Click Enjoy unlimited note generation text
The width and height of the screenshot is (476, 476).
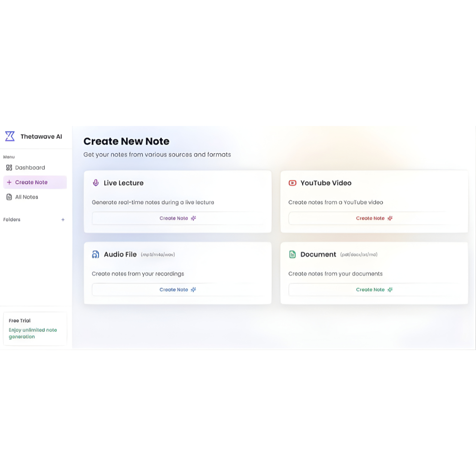point(33,333)
